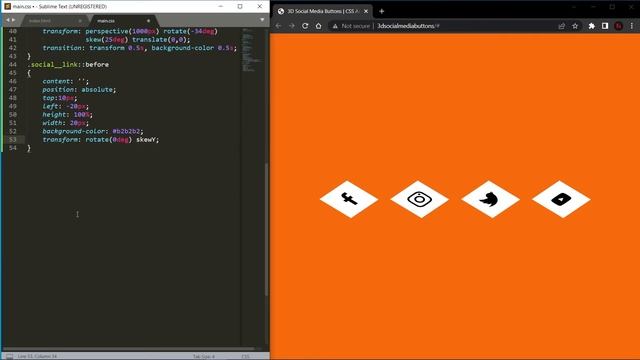The height and width of the screenshot is (360, 640).
Task: Close the index.html tab in Sublime
Action: tap(80, 20)
